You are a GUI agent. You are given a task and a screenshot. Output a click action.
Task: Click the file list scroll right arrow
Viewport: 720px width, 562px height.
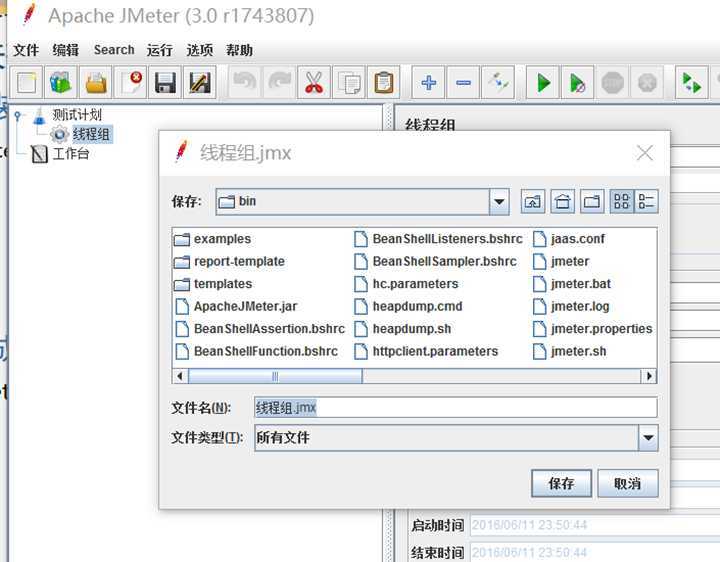click(x=649, y=377)
